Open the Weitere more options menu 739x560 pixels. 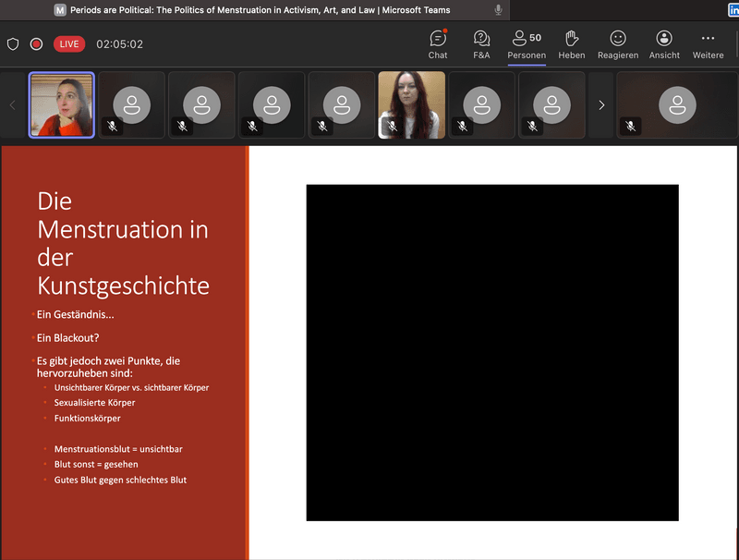click(x=708, y=43)
